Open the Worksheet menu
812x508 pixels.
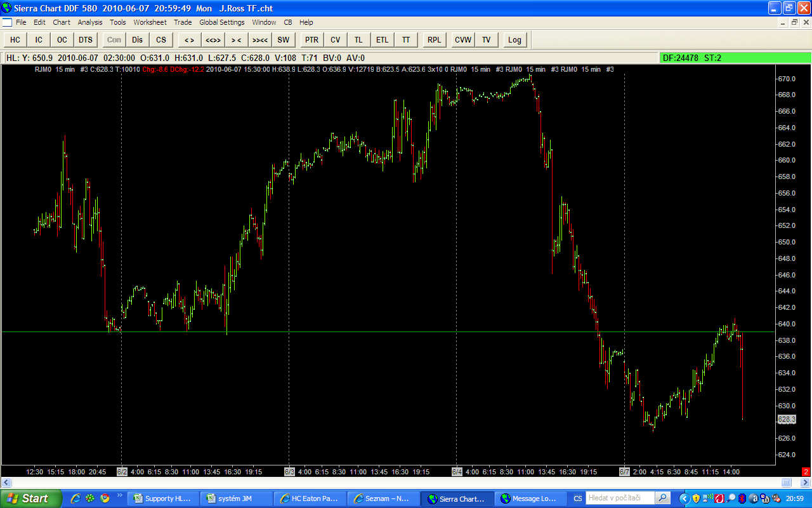click(150, 22)
